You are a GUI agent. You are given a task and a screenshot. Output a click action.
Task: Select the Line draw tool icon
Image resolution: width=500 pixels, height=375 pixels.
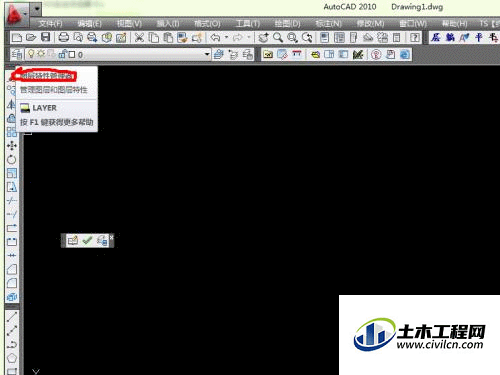pos(12,317)
